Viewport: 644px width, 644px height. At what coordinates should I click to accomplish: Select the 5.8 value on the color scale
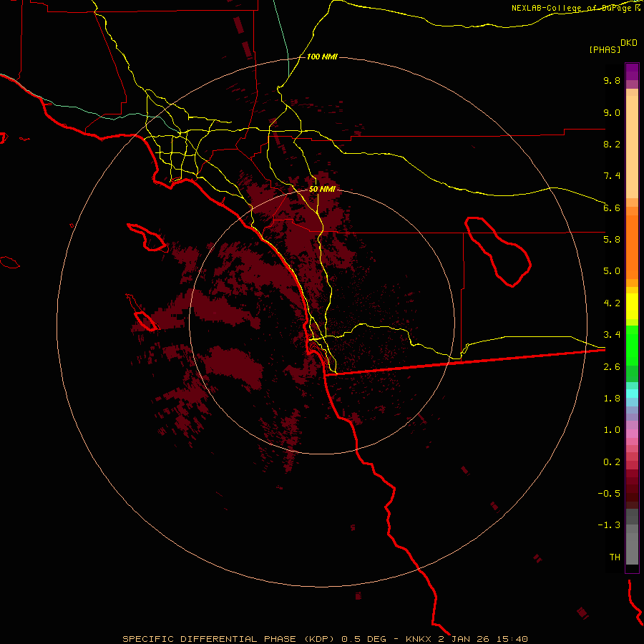click(x=612, y=240)
